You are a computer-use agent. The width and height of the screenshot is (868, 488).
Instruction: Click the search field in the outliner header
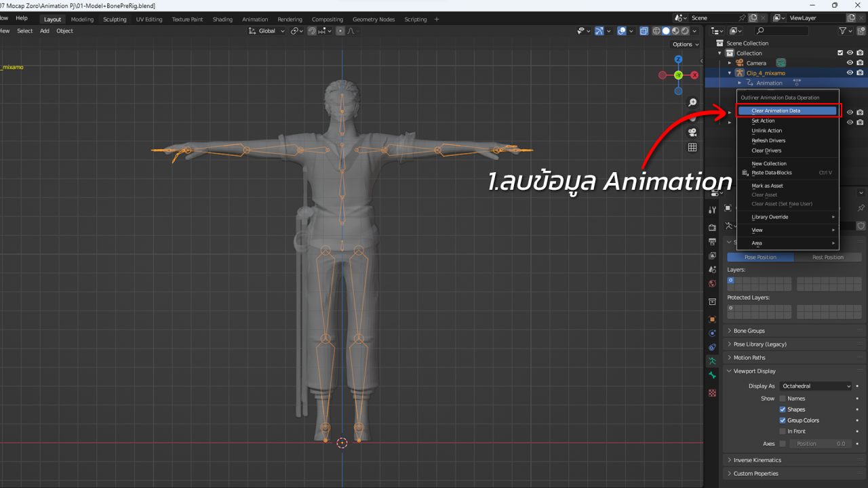coord(780,30)
